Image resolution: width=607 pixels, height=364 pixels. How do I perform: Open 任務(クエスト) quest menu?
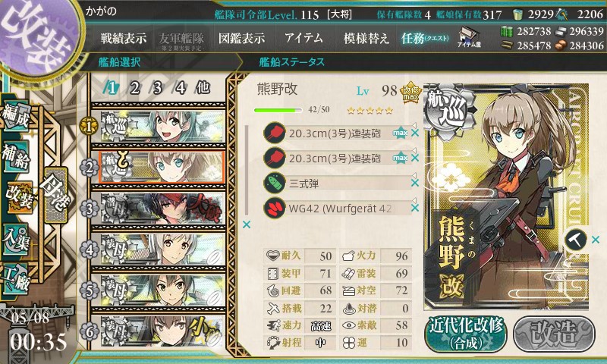coord(425,38)
